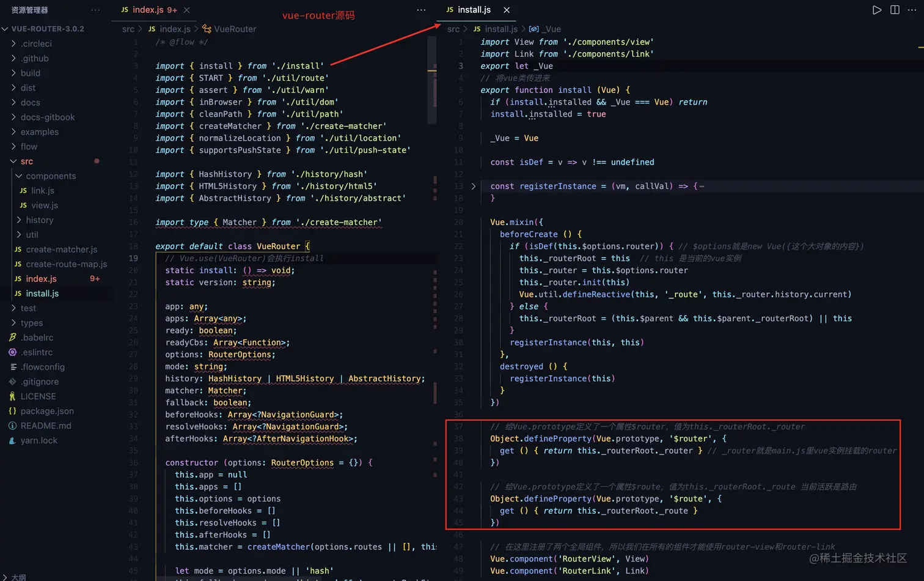
Task: Click 'static version: string;' in index.js
Action: (220, 283)
